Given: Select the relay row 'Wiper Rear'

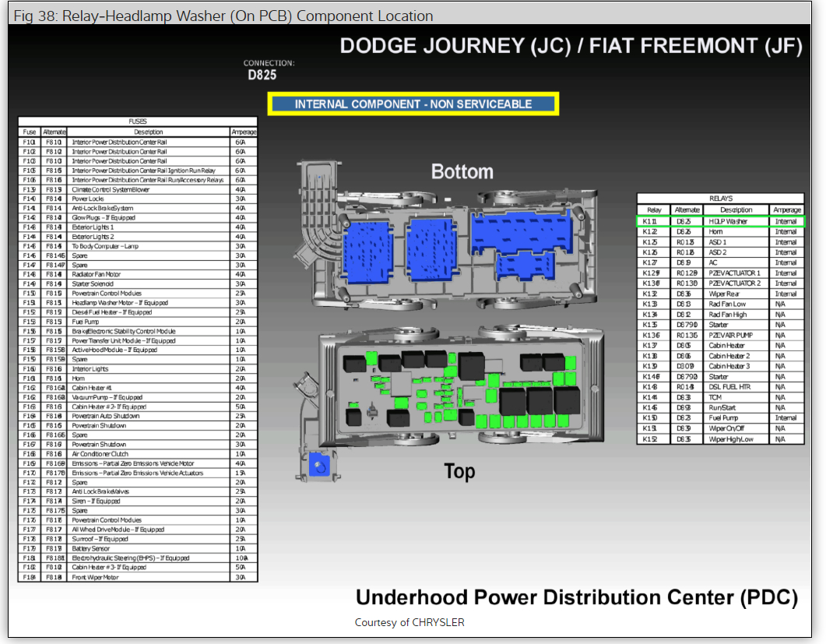Looking at the screenshot, I should click(721, 294).
